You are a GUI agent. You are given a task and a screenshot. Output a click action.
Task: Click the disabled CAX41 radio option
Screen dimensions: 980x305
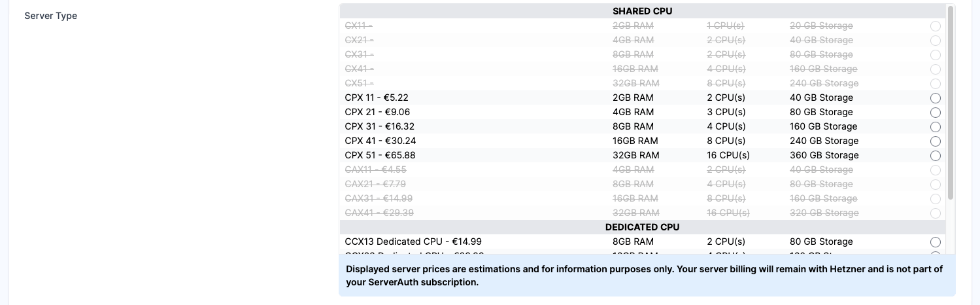(935, 213)
